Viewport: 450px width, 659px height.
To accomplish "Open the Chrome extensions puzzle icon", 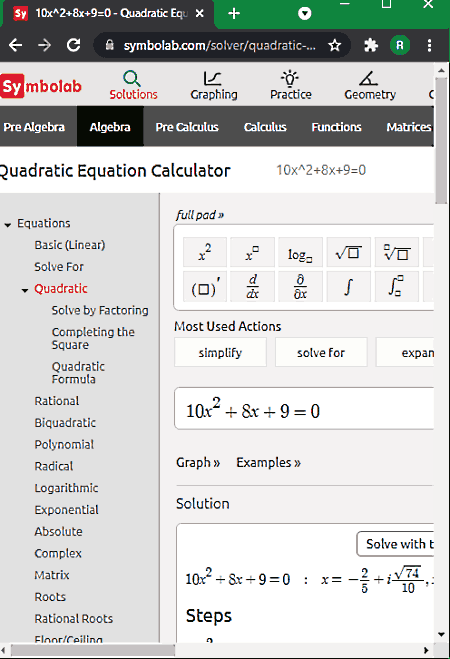I will tap(371, 45).
